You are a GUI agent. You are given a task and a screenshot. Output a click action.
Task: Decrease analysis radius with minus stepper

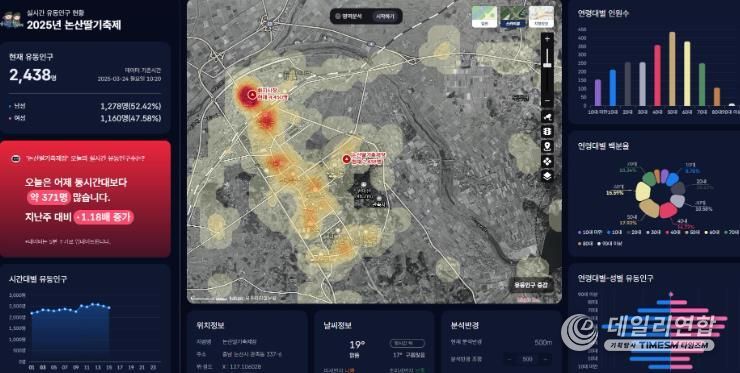510,359
